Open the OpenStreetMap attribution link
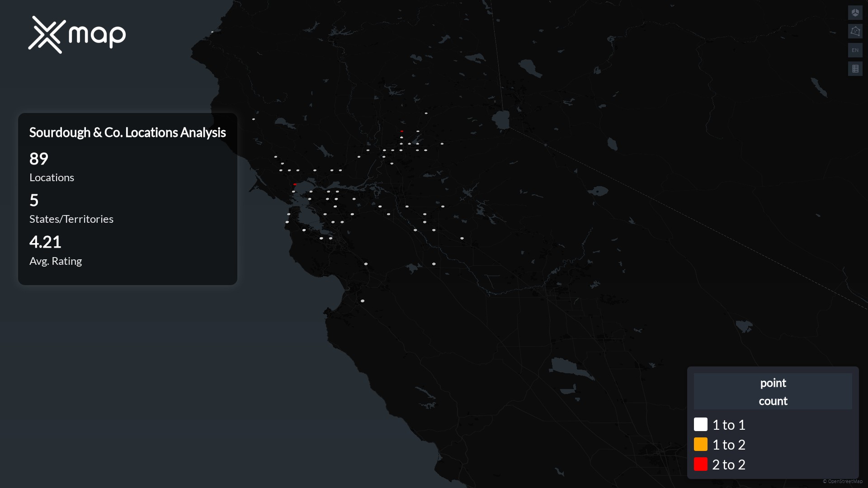This screenshot has height=488, width=868. coord(844,481)
